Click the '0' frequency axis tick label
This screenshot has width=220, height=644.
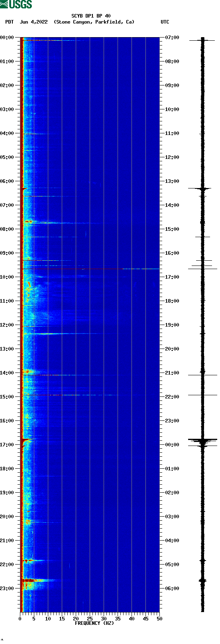[20, 619]
